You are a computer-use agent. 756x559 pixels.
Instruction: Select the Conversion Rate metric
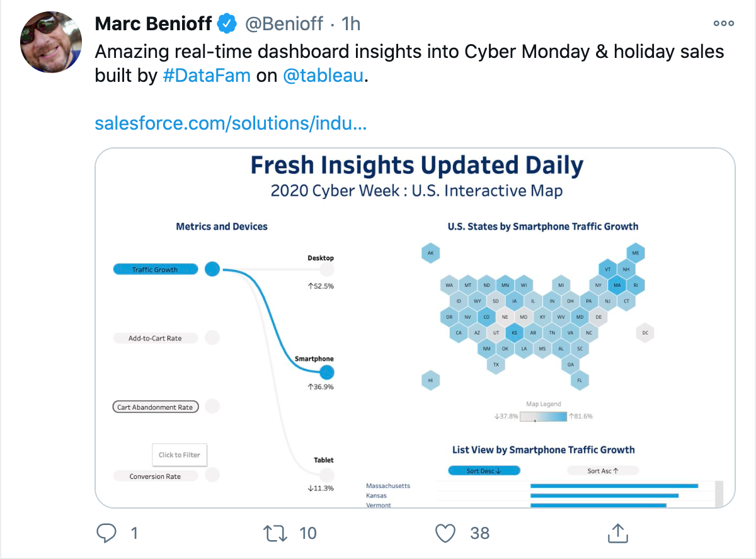pos(155,477)
